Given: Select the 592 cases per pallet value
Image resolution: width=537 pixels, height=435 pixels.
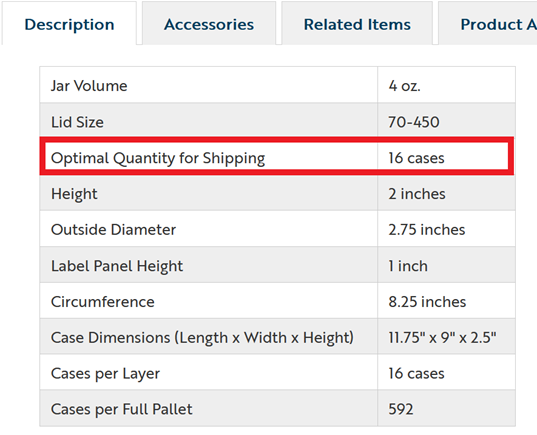Looking at the screenshot, I should click(x=401, y=409).
